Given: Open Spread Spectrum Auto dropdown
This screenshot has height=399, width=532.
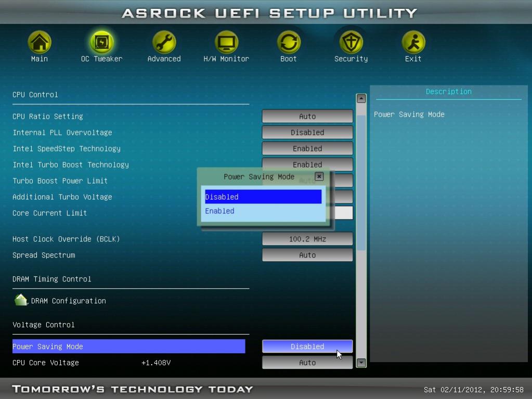Looking at the screenshot, I should click(307, 255).
